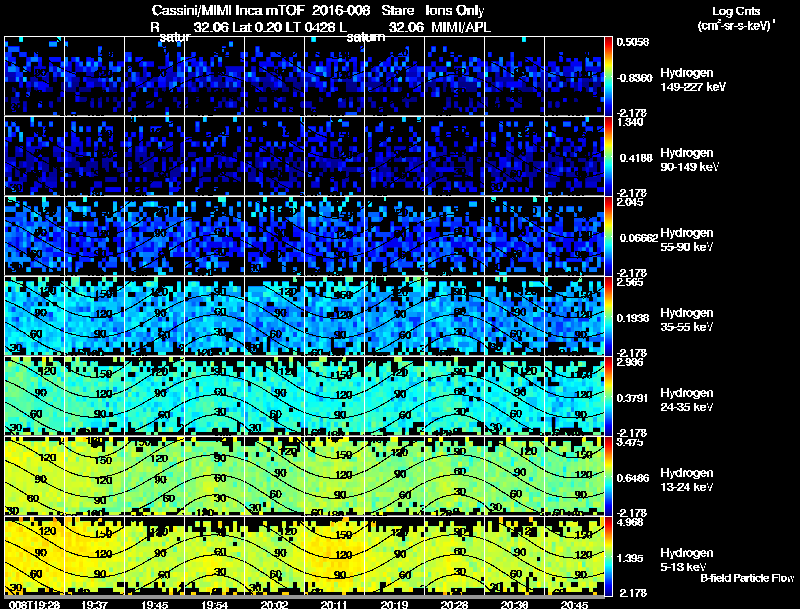
Task: Click the Hydrogen 149-227 keV label
Action: click(693, 80)
